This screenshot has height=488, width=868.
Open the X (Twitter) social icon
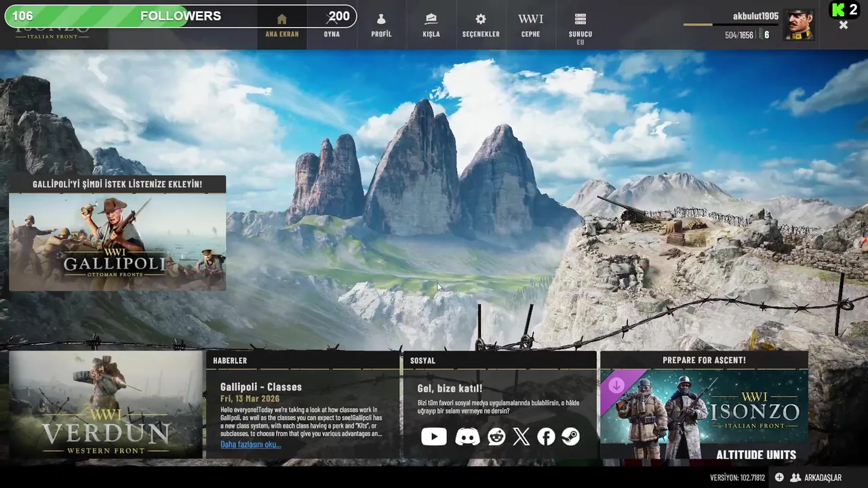click(521, 436)
